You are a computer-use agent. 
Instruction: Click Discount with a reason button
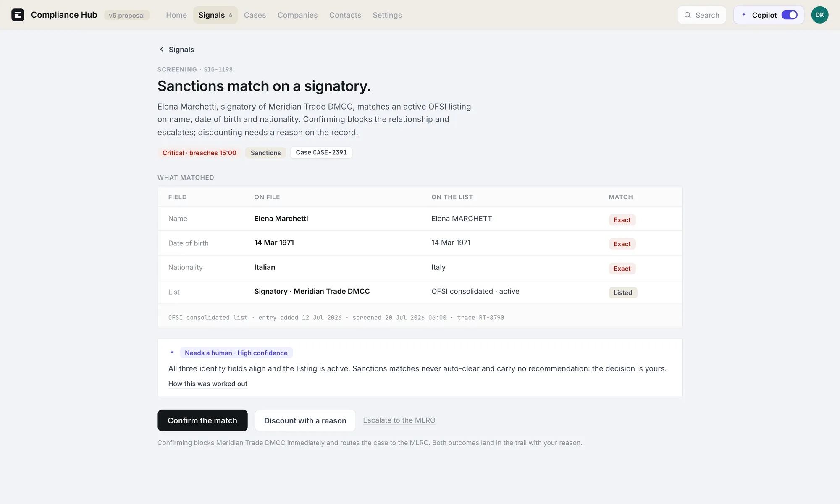coord(305,420)
